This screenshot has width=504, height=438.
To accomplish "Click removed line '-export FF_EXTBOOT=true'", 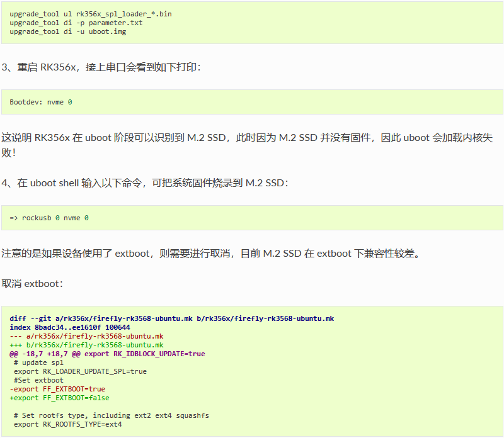I will [x=57, y=389].
